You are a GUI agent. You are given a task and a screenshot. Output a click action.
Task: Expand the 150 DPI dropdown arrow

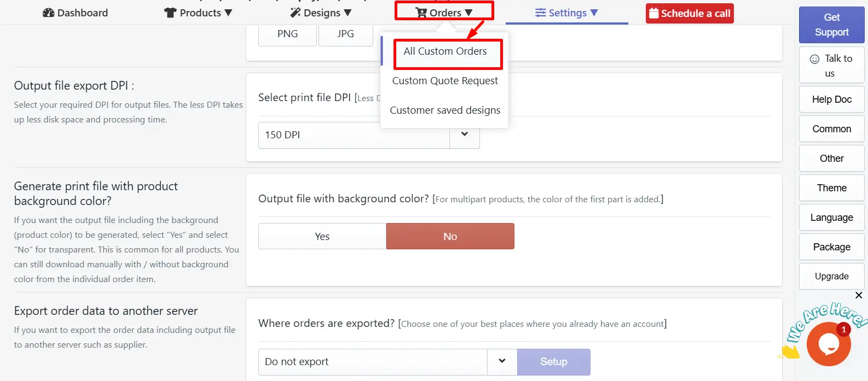coord(465,134)
